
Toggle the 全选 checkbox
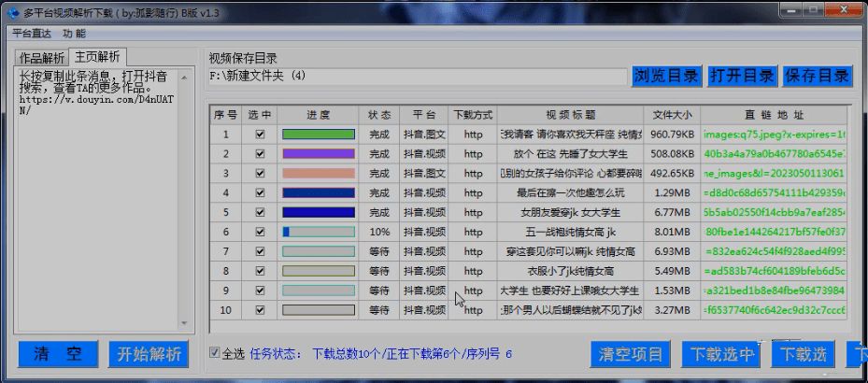click(217, 353)
